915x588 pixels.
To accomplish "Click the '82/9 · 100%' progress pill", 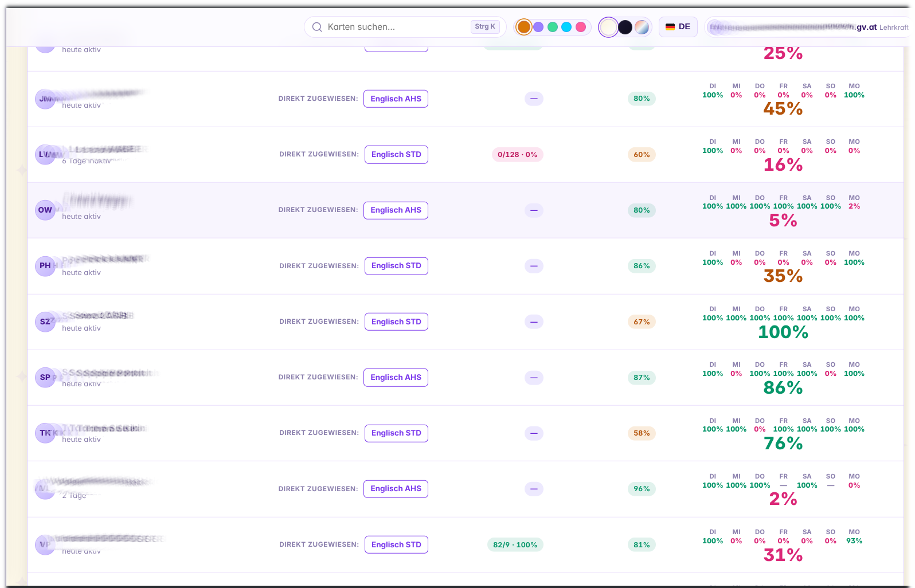I will (x=515, y=545).
